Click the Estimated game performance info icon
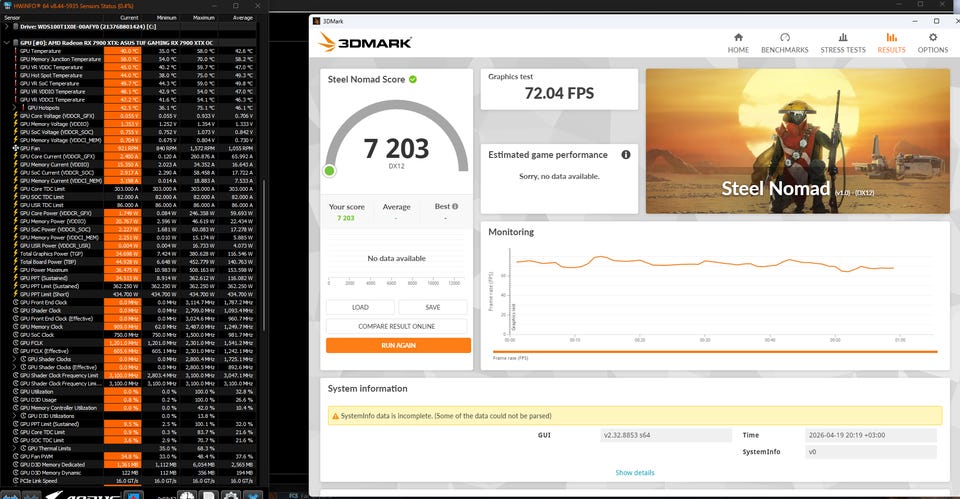Viewport: 960px width, 499px height. [626, 155]
